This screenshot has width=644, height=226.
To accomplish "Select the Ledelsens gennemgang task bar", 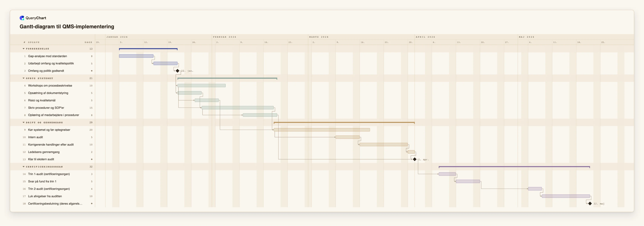I will pos(411,152).
